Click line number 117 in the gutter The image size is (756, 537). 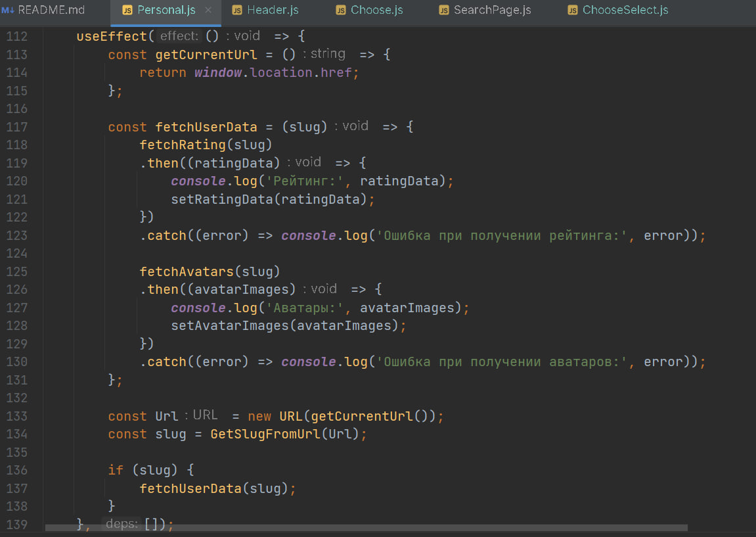[17, 128]
